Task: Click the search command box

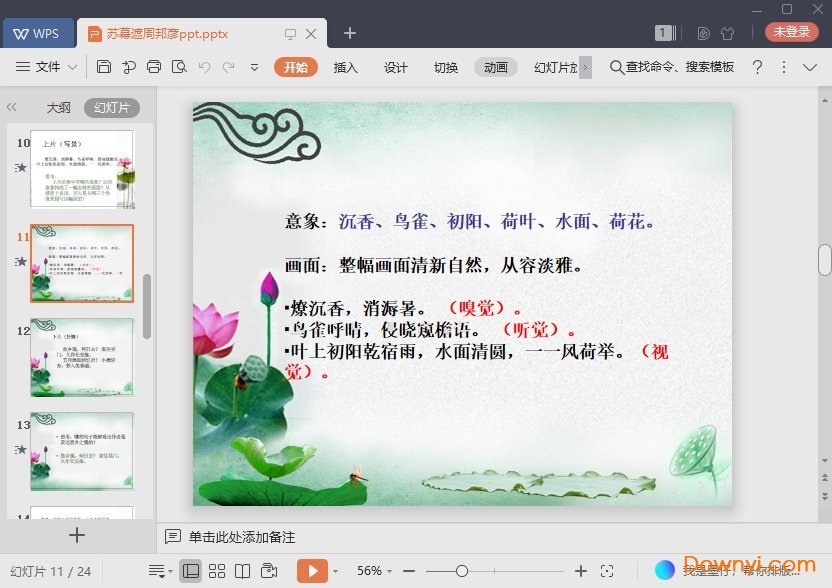Action: click(672, 67)
